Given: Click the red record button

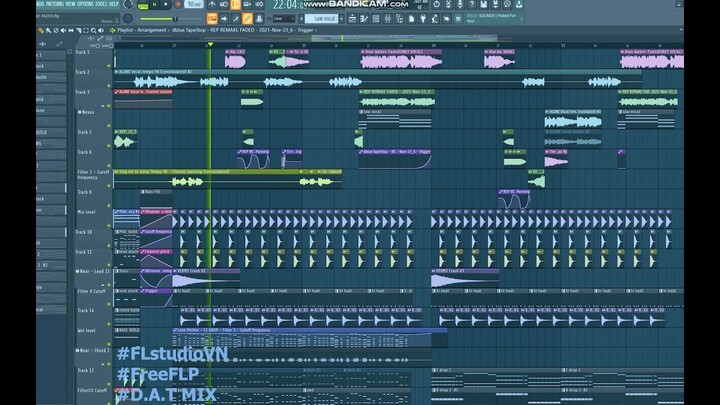Looking at the screenshot, I should [x=178, y=4].
